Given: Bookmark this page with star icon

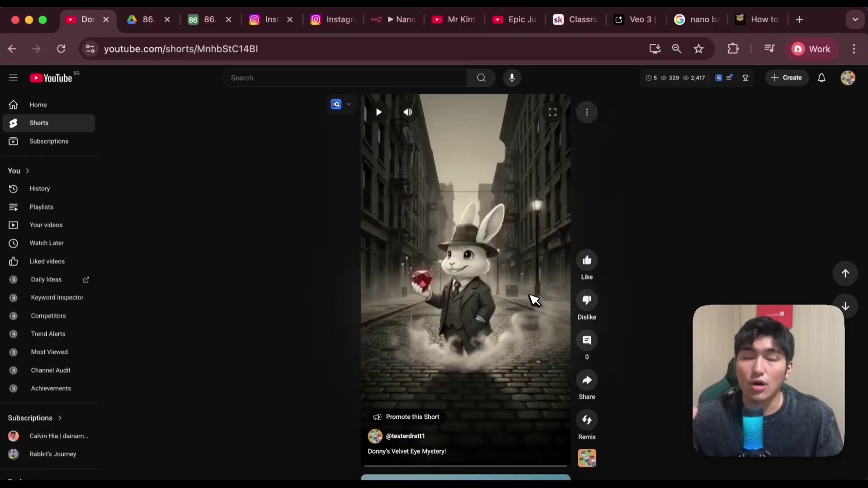Looking at the screenshot, I should (x=698, y=49).
